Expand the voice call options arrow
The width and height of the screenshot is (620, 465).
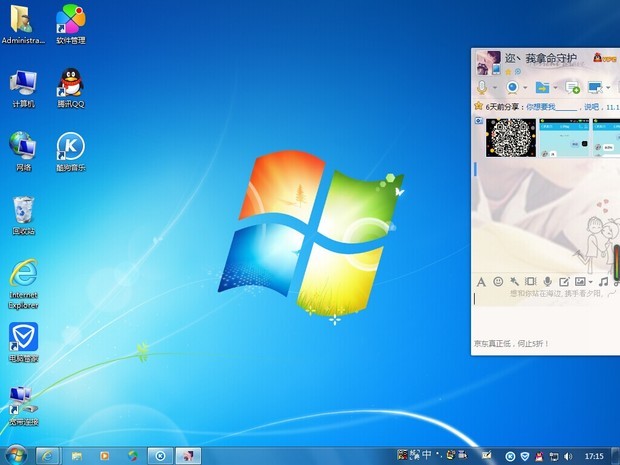(495, 88)
